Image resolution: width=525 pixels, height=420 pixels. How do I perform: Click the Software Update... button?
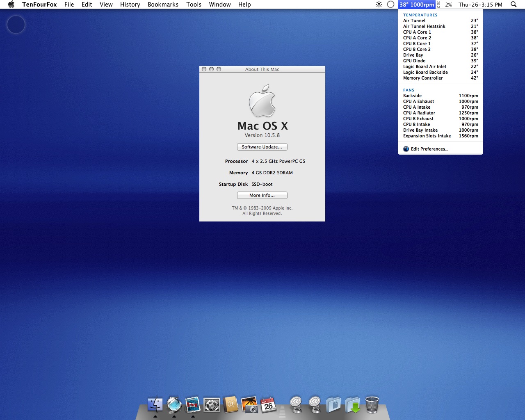[262, 147]
